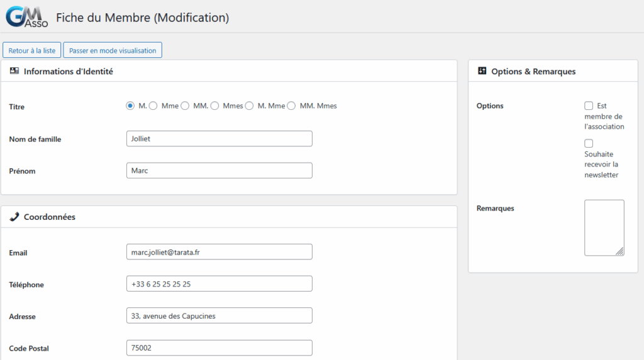Image resolution: width=644 pixels, height=360 pixels.
Task: Click the phone icon beside Coordonnées
Action: [14, 217]
